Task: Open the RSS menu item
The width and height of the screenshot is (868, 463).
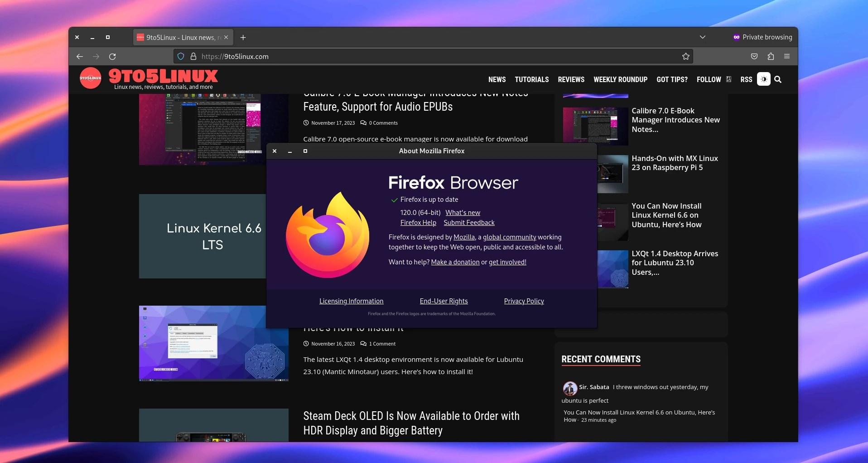Action: point(746,79)
